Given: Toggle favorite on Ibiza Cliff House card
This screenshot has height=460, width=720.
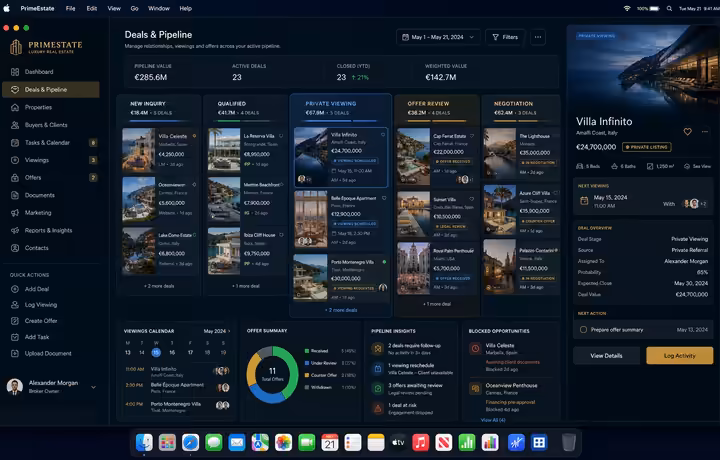Looking at the screenshot, I should [281, 235].
